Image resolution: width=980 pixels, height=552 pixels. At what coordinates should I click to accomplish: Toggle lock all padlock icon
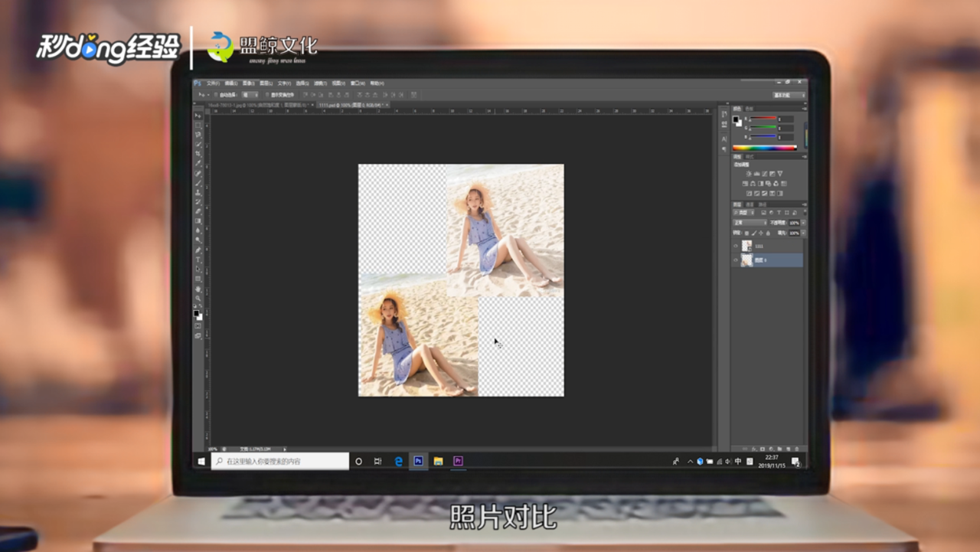[x=768, y=233]
